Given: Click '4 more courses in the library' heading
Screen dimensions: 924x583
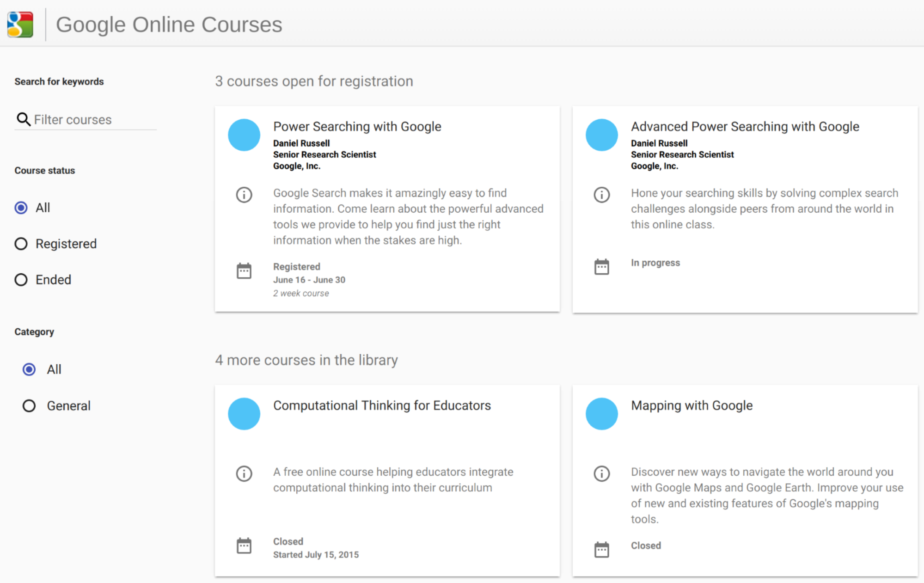Looking at the screenshot, I should (x=306, y=360).
